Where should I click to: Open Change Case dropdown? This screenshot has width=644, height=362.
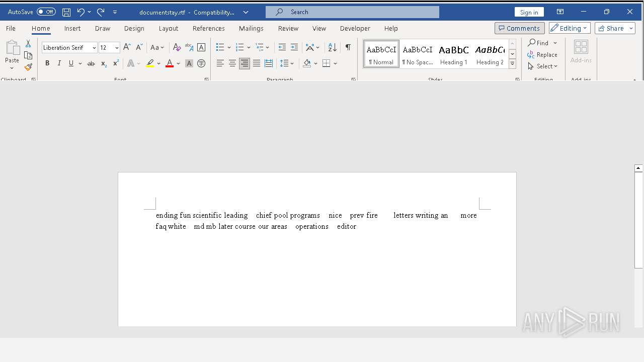(157, 47)
